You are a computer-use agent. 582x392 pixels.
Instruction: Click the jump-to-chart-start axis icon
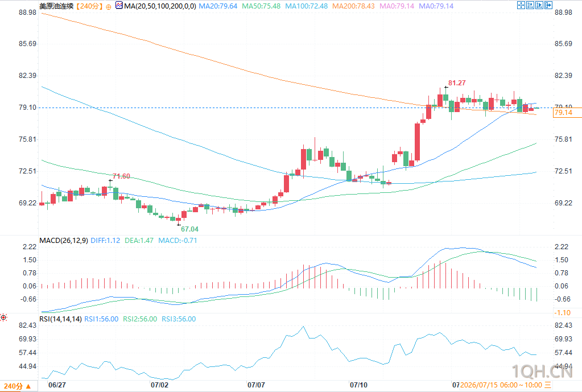pos(530,5)
